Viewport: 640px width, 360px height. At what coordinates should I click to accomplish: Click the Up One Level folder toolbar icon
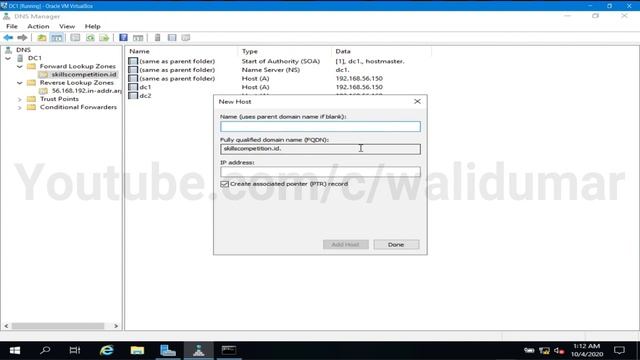pos(42,38)
